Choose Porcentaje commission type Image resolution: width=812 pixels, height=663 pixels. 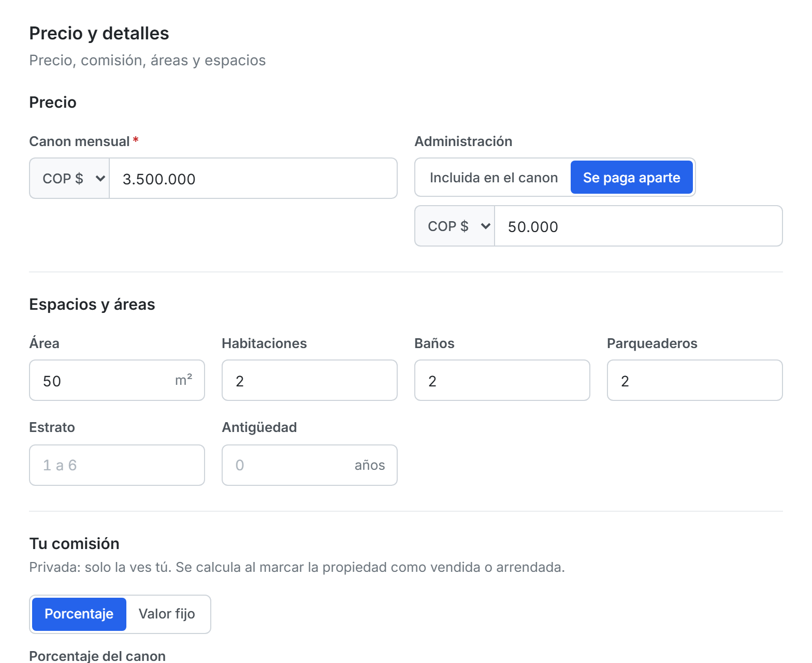click(79, 614)
